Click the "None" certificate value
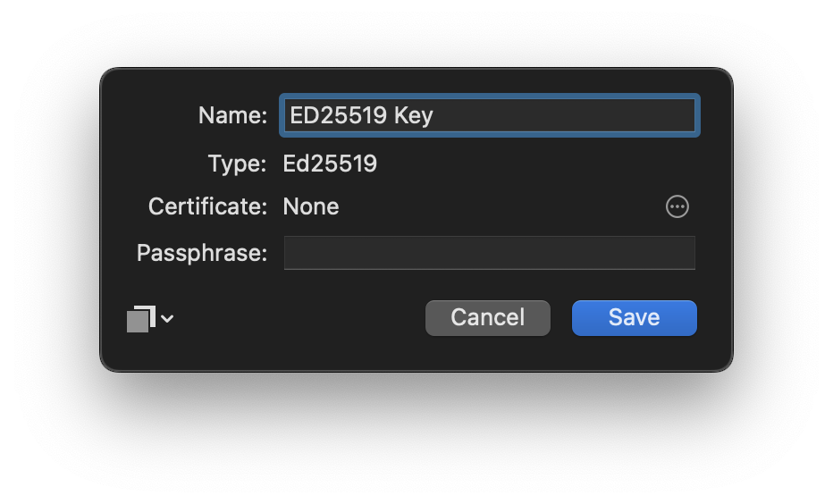Image resolution: width=833 pixels, height=504 pixels. 311,206
